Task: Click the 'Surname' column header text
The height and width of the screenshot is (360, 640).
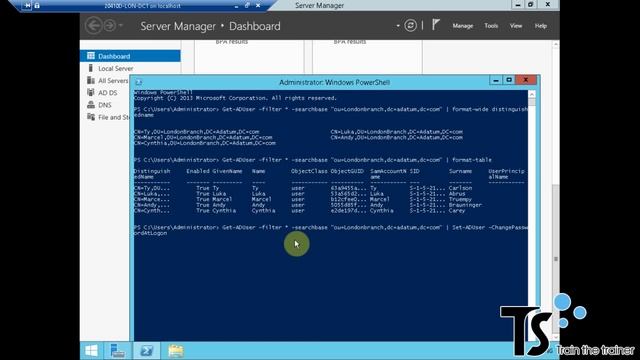Action: (x=460, y=171)
